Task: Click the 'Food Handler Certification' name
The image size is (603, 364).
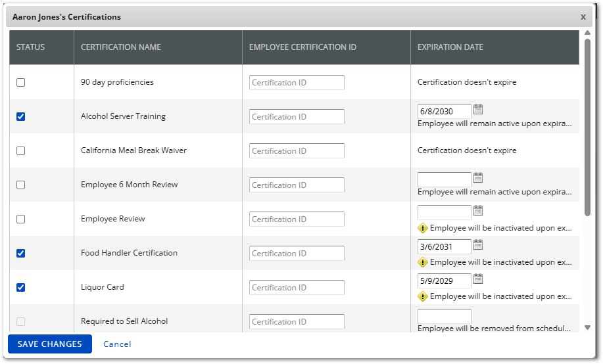Action: point(129,254)
